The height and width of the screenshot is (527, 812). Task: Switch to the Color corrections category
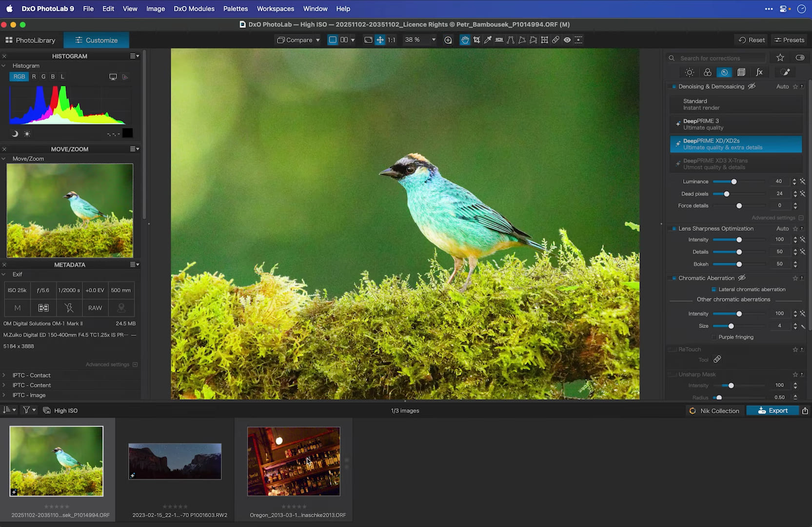tap(708, 72)
